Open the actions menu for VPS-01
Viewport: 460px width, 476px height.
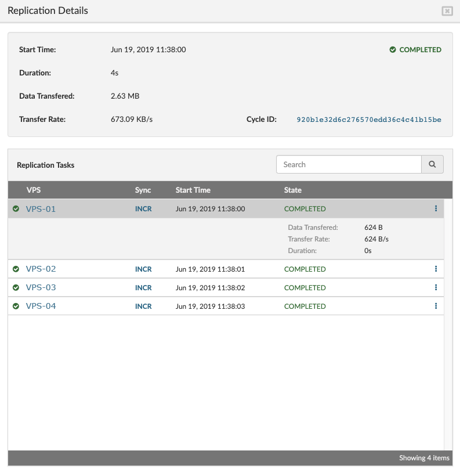coord(436,208)
